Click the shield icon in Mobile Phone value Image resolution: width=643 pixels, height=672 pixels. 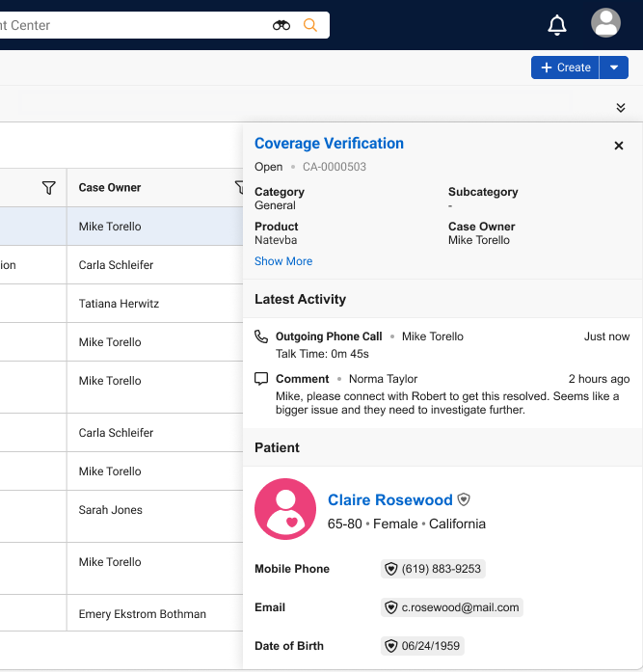coord(390,569)
